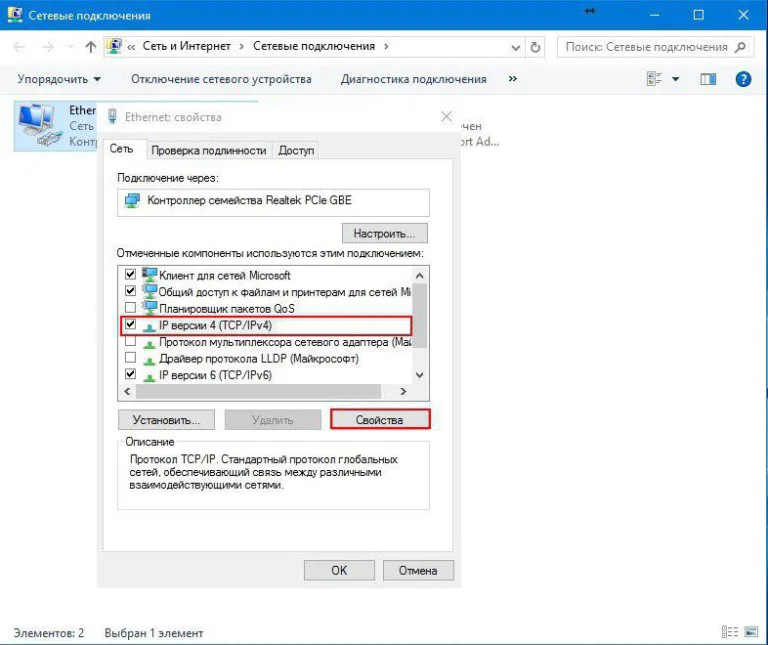Close the Ethernet properties dialog
Viewport: 768px width, 645px height.
tap(446, 117)
